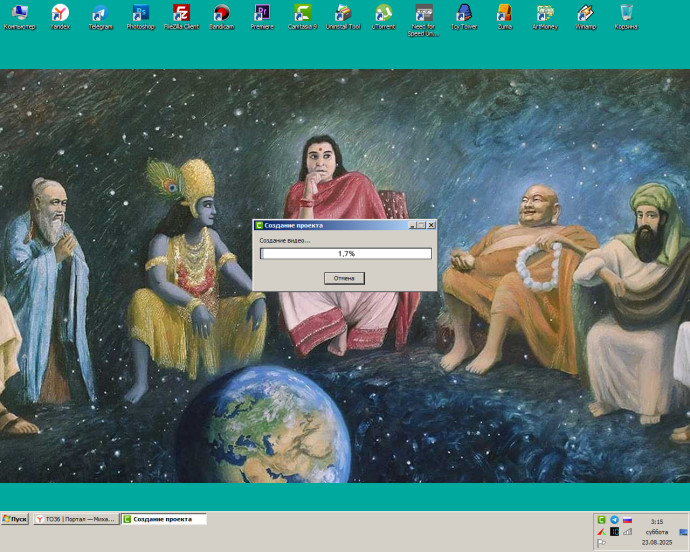Click the red-green triangle tray icon
The width and height of the screenshot is (690, 552).
[x=601, y=532]
